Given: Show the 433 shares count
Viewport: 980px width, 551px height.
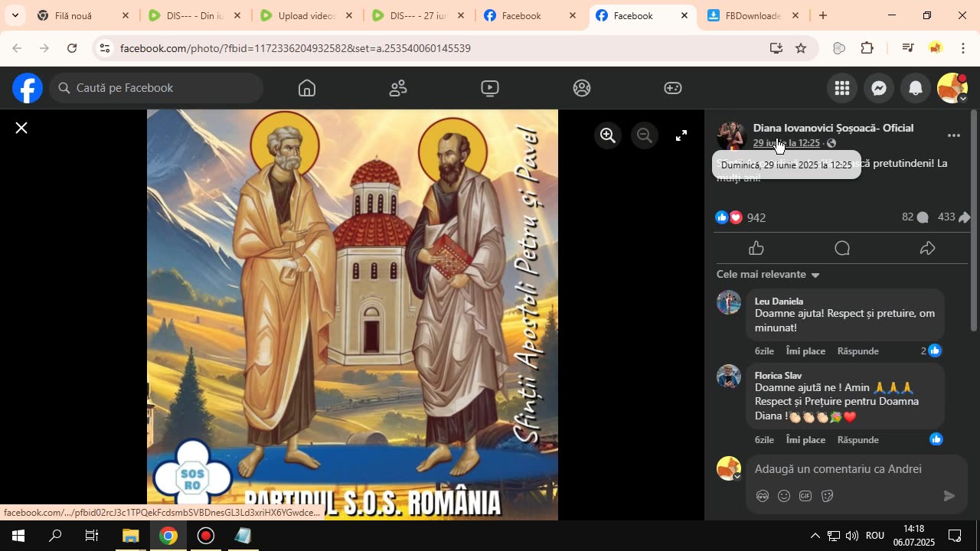Looking at the screenshot, I should point(954,217).
